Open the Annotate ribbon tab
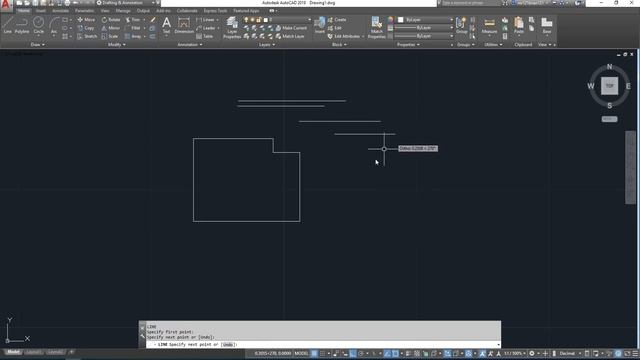Image resolution: width=640 pixels, height=360 pixels. [60, 11]
